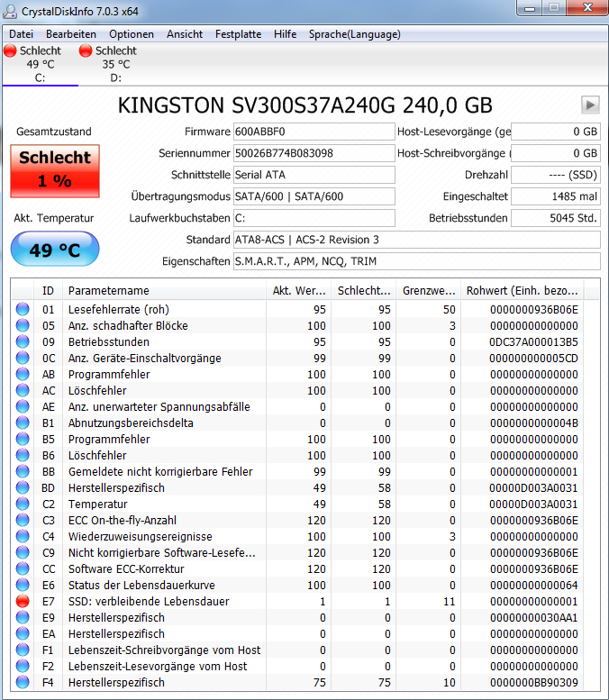The width and height of the screenshot is (609, 700).
Task: Open the Ansicht menu
Action: [x=185, y=34]
